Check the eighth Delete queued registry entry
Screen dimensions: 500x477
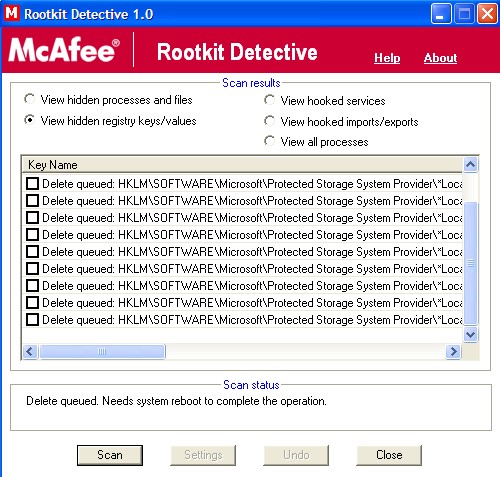click(x=32, y=303)
